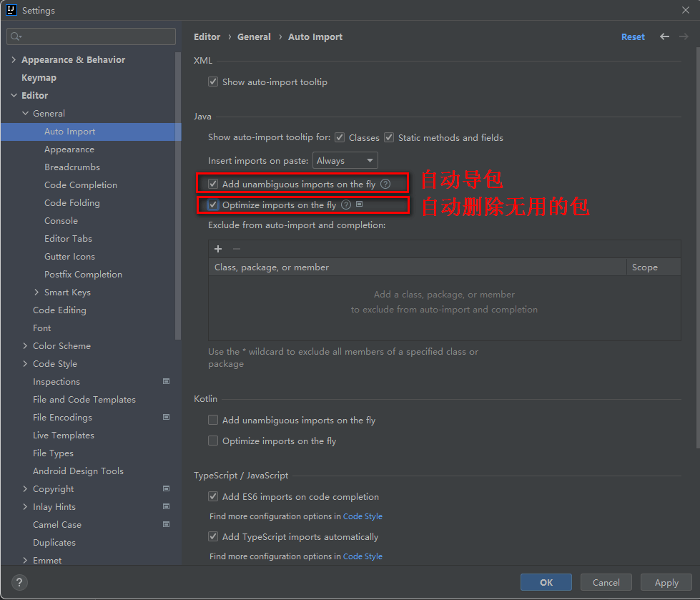Select Keymap in settings tree
Image resolution: width=700 pixels, height=600 pixels.
39,78
